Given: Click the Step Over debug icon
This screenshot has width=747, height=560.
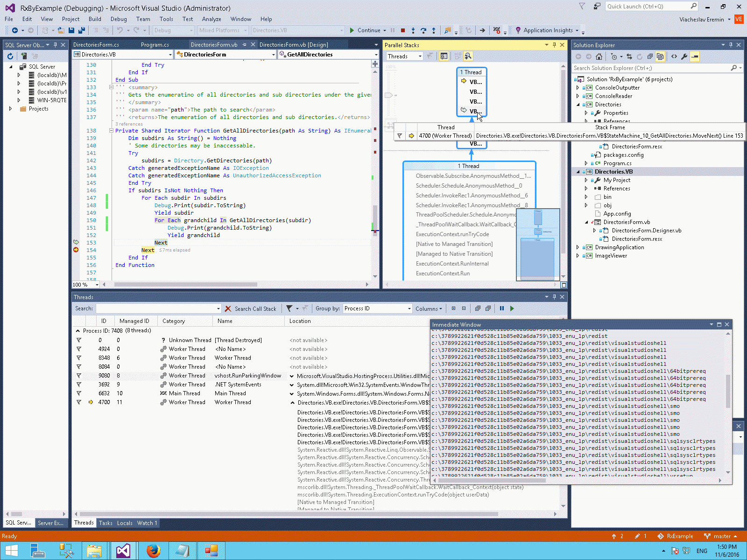Looking at the screenshot, I should 423,30.
